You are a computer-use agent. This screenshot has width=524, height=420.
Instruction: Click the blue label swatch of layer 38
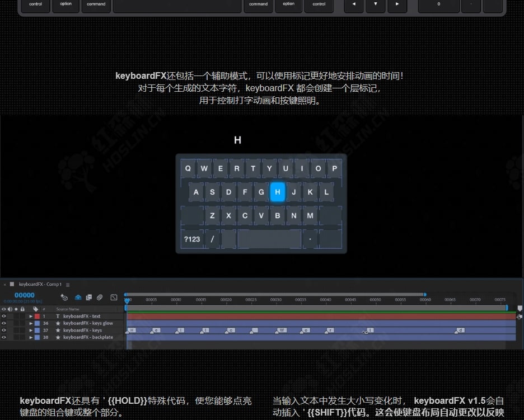[x=37, y=337]
